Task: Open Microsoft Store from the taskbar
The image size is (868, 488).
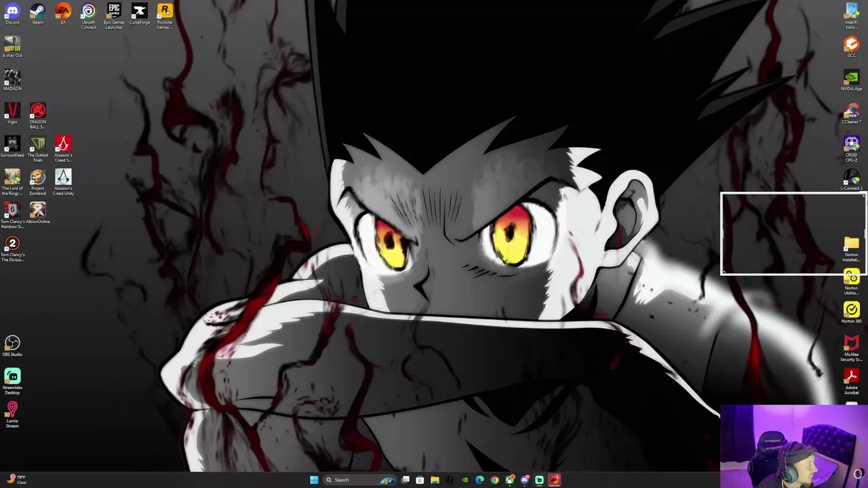Action: (x=420, y=480)
